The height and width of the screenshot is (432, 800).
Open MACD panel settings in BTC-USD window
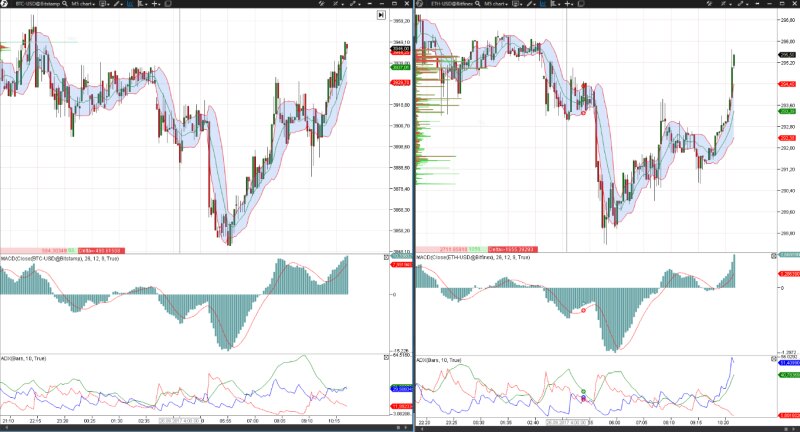pyautogui.click(x=386, y=258)
